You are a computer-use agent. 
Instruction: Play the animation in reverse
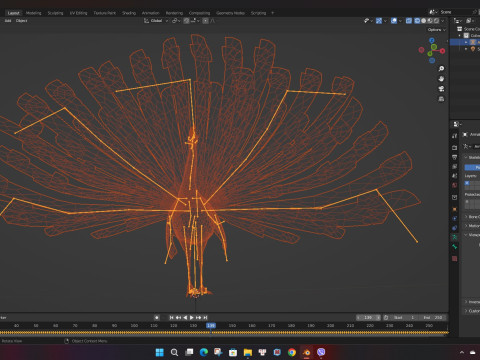(185, 318)
